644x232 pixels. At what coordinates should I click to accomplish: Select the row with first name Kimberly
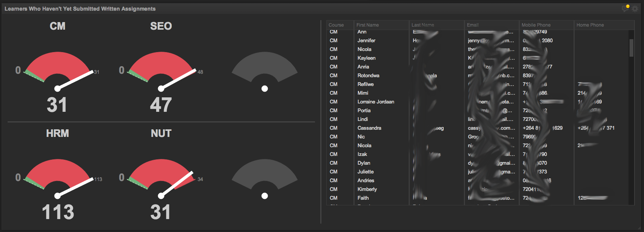tap(478, 189)
